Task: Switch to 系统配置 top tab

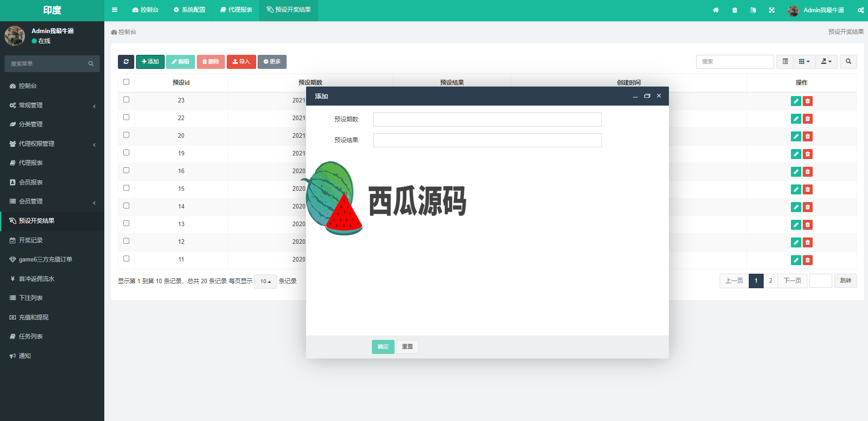Action: 189,10
